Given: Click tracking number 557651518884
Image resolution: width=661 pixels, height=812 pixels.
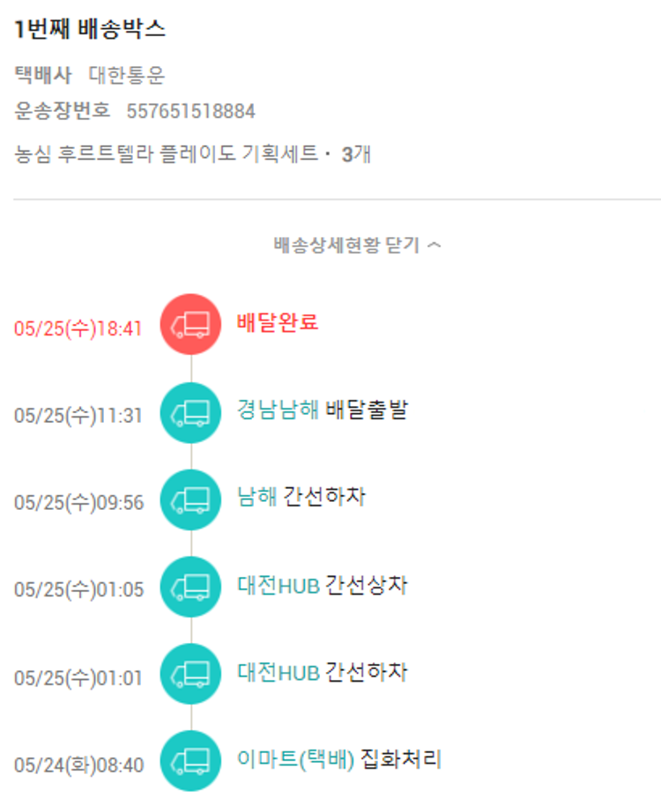Looking at the screenshot, I should click(x=191, y=111).
